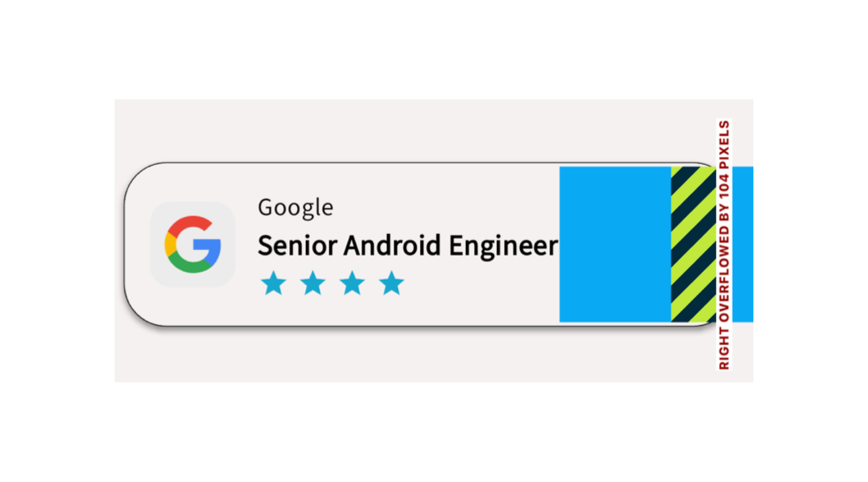The image size is (868, 482).
Task: Select the third rating star
Action: (352, 283)
